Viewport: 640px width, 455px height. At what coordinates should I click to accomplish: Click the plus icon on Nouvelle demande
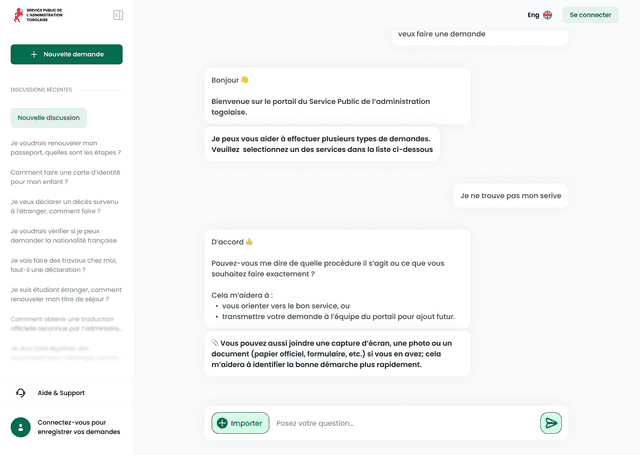tap(34, 54)
